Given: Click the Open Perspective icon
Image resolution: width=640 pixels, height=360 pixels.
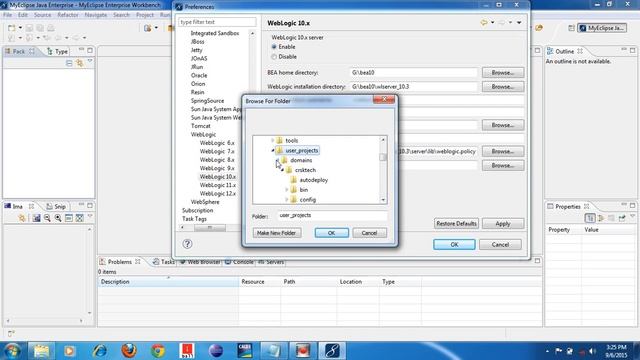Looking at the screenshot, I should (x=571, y=28).
